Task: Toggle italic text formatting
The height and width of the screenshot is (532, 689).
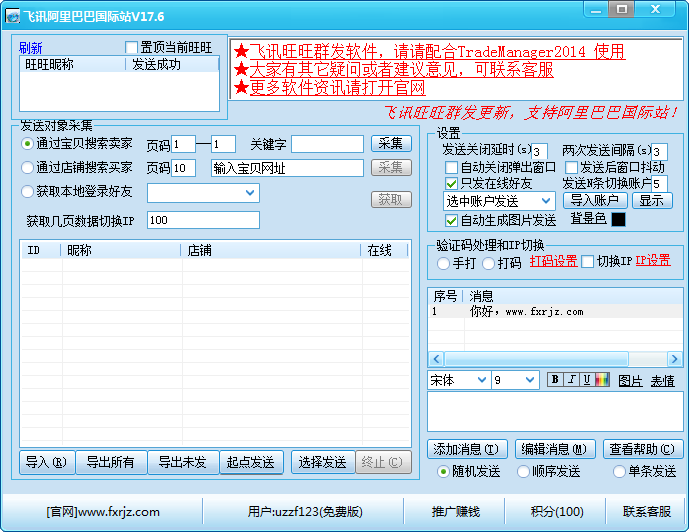Action: tap(571, 379)
